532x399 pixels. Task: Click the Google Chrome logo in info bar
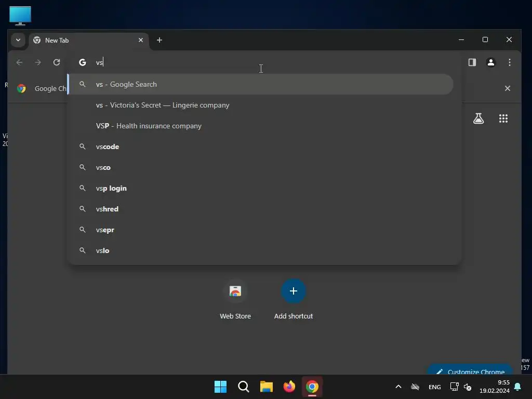pyautogui.click(x=21, y=88)
